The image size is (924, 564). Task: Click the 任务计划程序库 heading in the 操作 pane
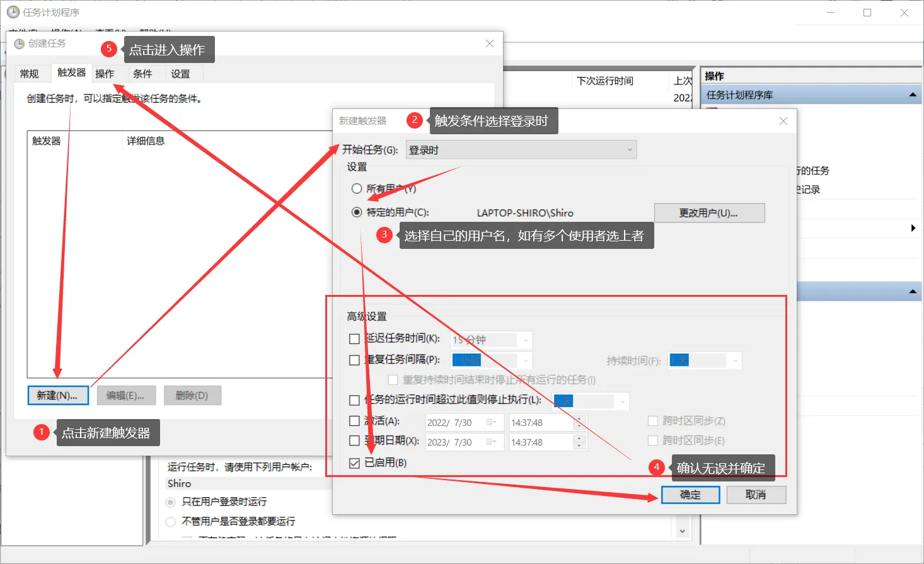[x=739, y=95]
